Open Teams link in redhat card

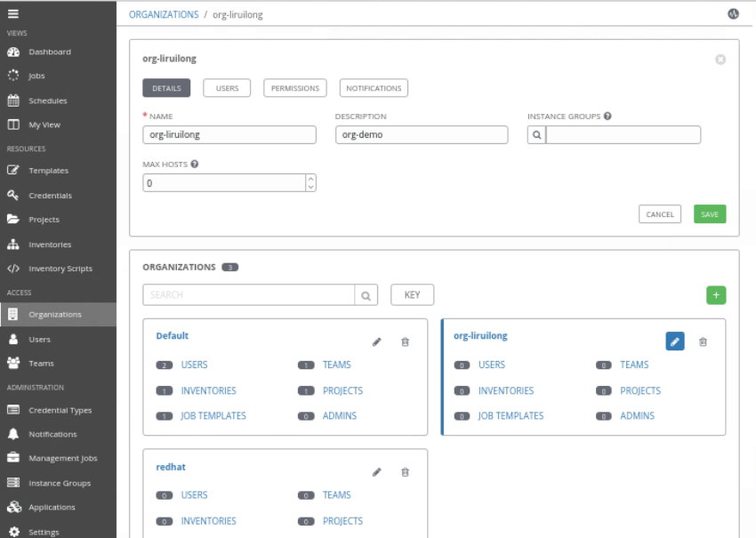point(336,495)
